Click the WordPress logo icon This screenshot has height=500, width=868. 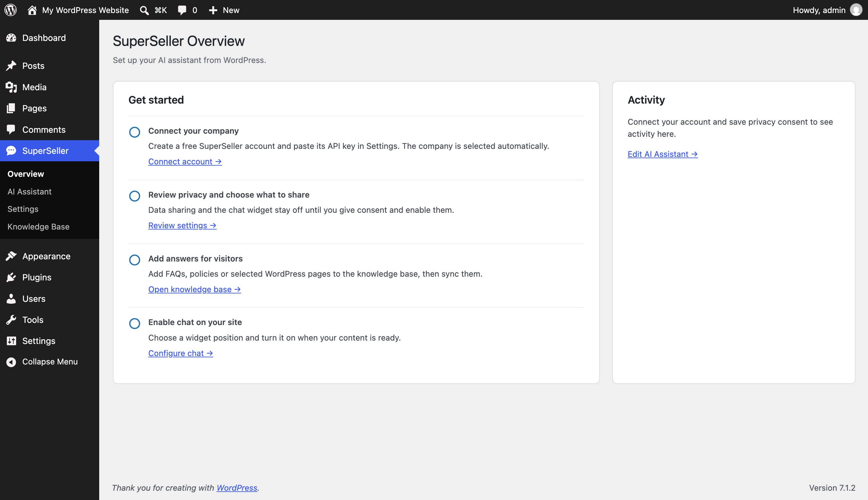11,10
